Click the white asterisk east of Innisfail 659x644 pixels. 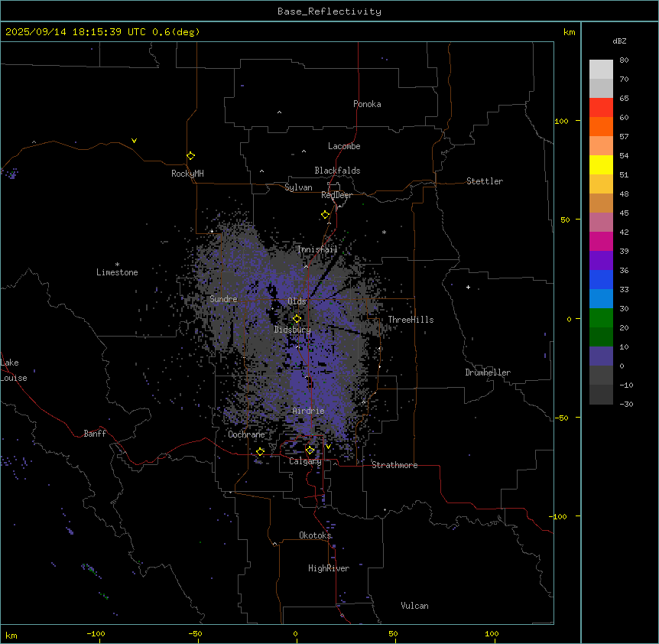click(384, 232)
